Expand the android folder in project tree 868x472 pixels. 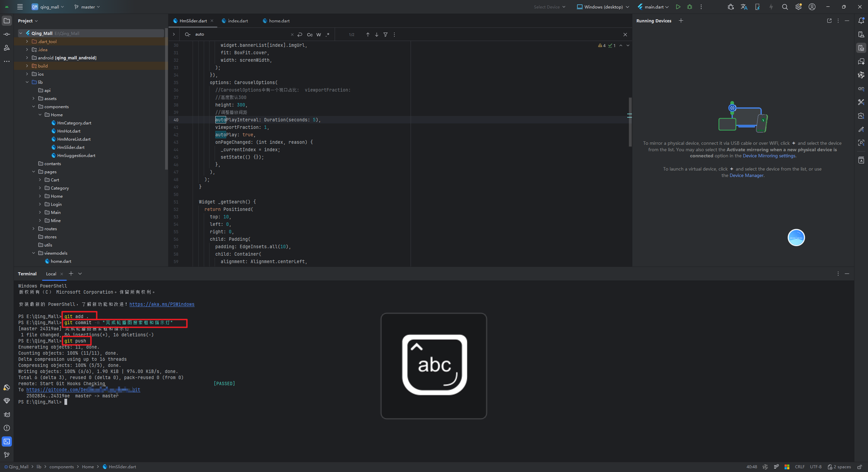(x=27, y=58)
